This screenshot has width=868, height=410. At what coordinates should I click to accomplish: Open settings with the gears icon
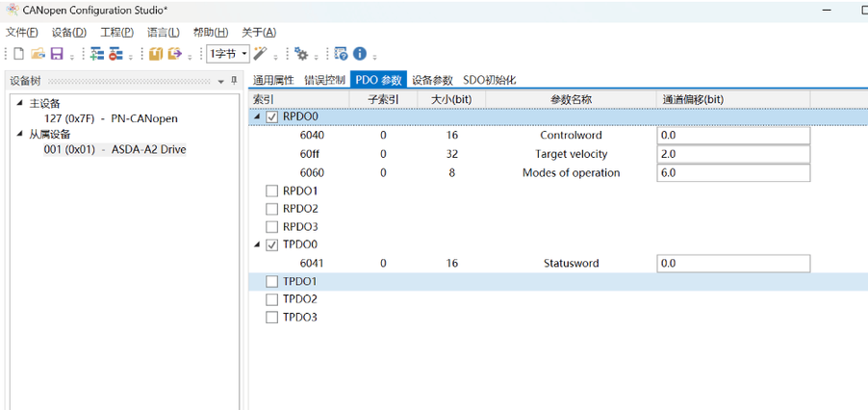(301, 54)
